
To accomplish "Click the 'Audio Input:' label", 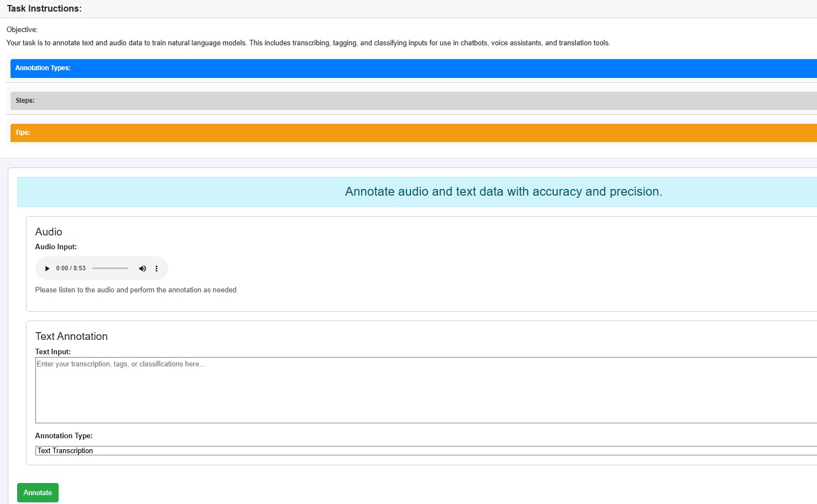I will click(x=56, y=247).
